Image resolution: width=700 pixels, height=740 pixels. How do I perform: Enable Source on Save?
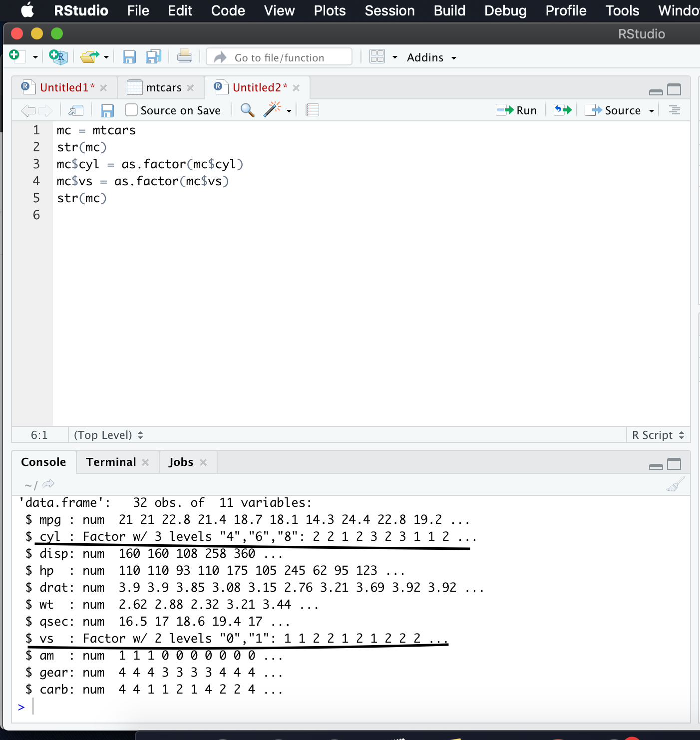tap(130, 110)
